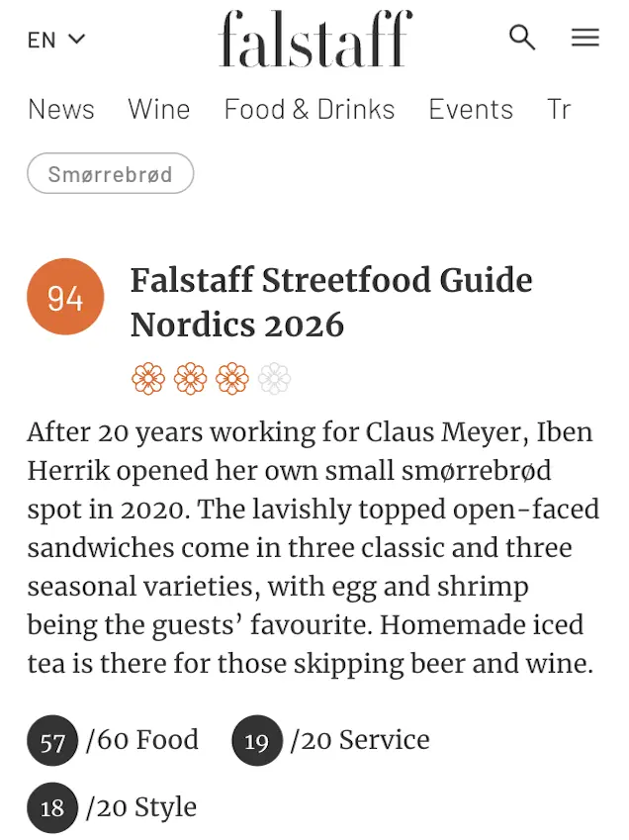Image resolution: width=629 pixels, height=840 pixels.
Task: Open the Events menu item
Action: coord(471,109)
